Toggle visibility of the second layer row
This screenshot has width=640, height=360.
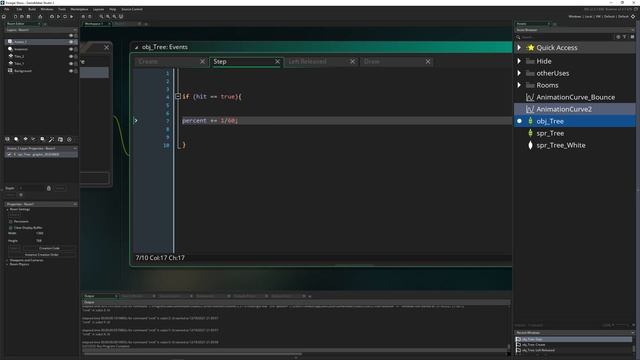click(x=71, y=49)
